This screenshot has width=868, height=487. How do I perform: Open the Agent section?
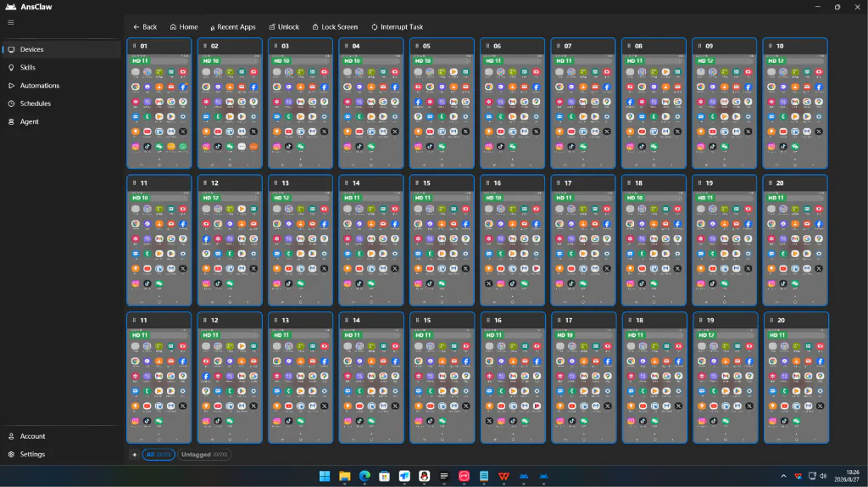[61, 121]
